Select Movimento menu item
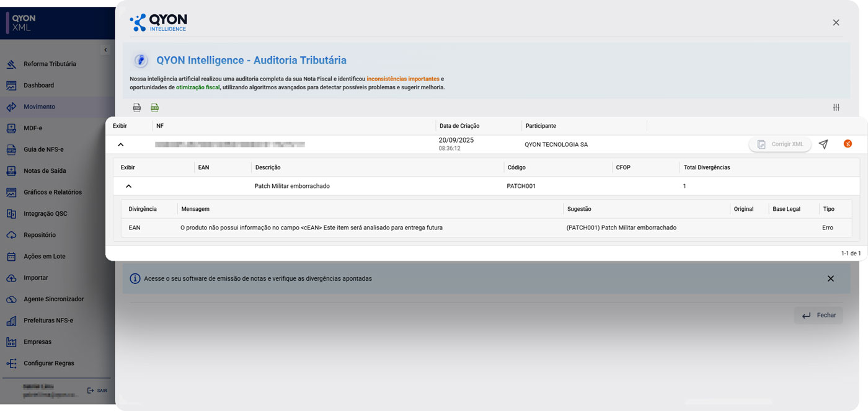This screenshot has width=868, height=411. click(39, 107)
